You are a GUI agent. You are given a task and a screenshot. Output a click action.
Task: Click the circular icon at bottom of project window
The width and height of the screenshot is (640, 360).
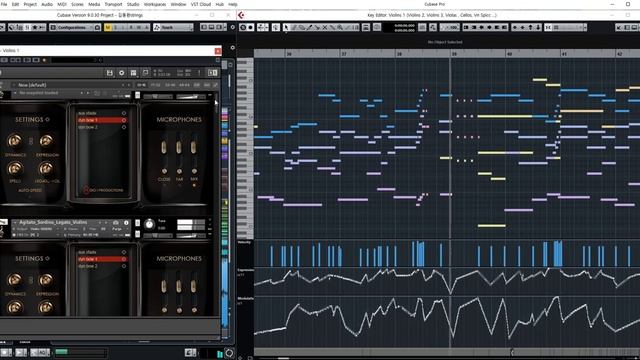[x=229, y=353]
